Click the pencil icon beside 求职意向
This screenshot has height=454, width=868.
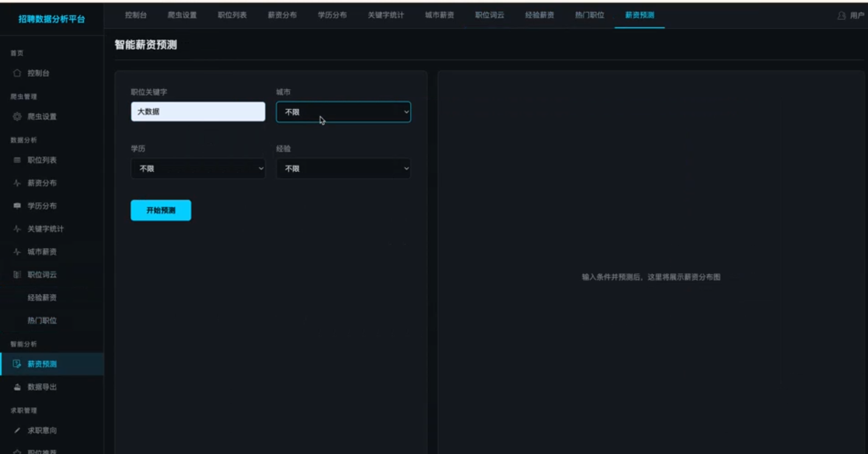[17, 430]
